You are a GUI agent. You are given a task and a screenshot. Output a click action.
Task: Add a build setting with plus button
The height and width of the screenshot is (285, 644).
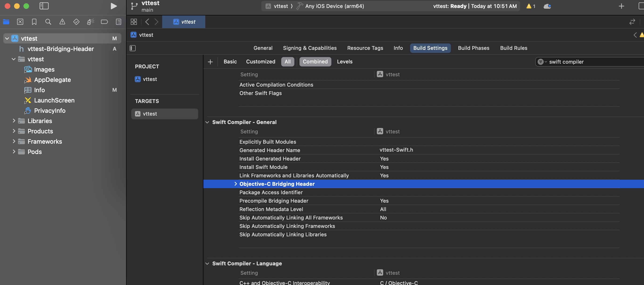coord(210,62)
